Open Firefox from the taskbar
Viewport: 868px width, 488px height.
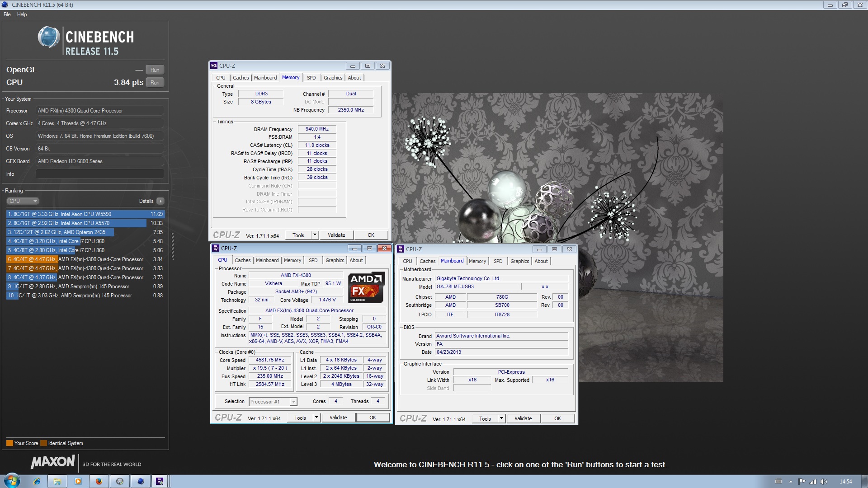tap(99, 481)
